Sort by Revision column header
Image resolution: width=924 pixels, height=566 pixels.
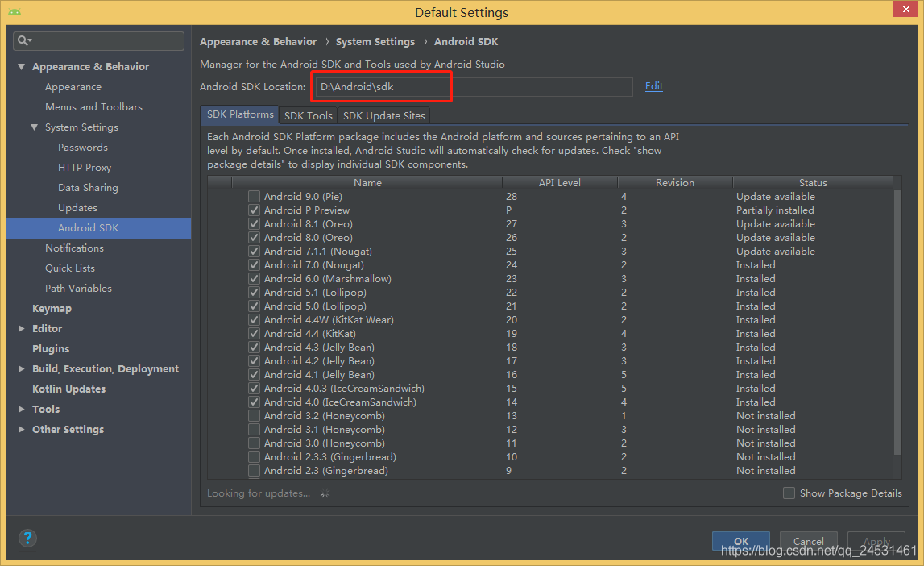tap(675, 183)
